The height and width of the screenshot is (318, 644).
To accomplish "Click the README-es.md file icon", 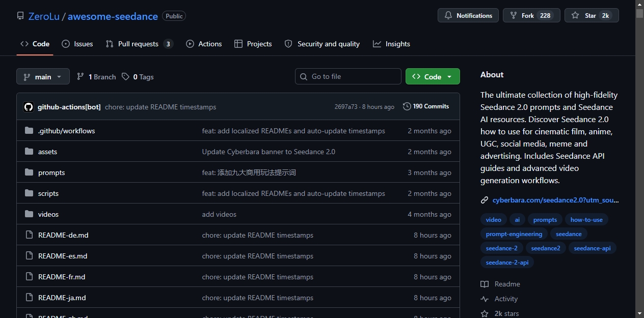I will coord(29,256).
